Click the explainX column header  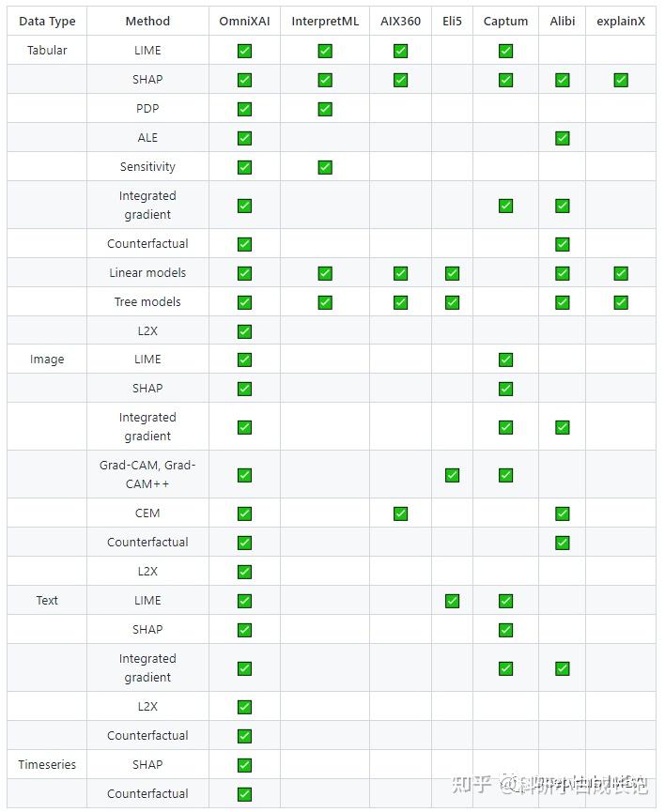pos(621,21)
